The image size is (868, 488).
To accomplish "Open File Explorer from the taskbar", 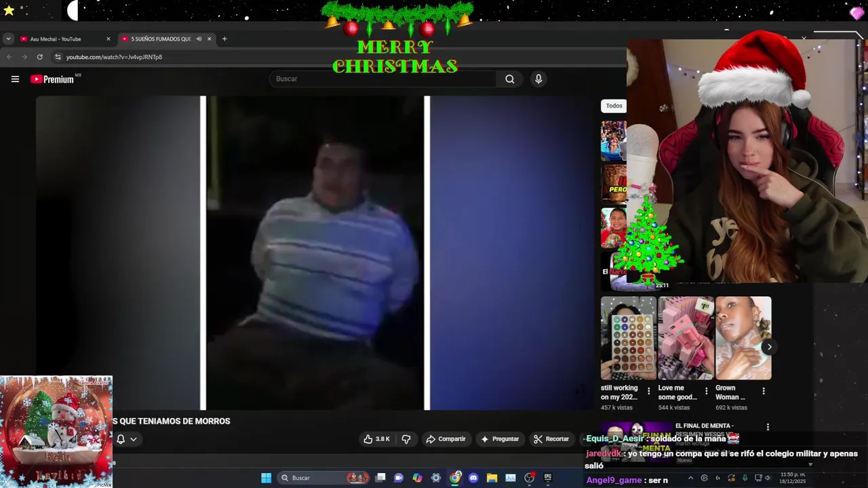I will (x=492, y=478).
